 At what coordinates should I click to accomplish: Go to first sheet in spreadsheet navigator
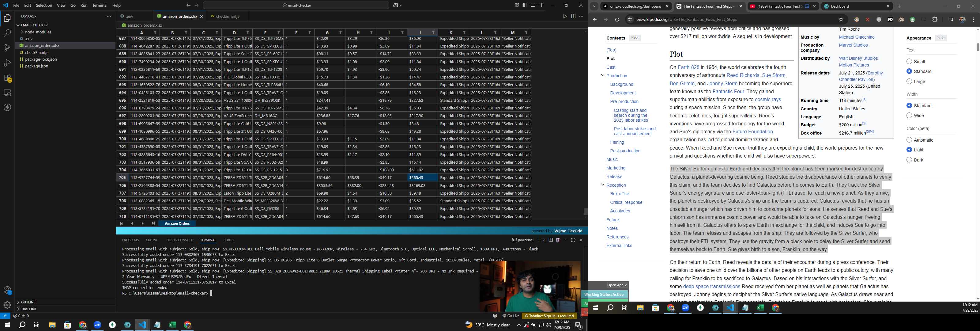coord(121,224)
